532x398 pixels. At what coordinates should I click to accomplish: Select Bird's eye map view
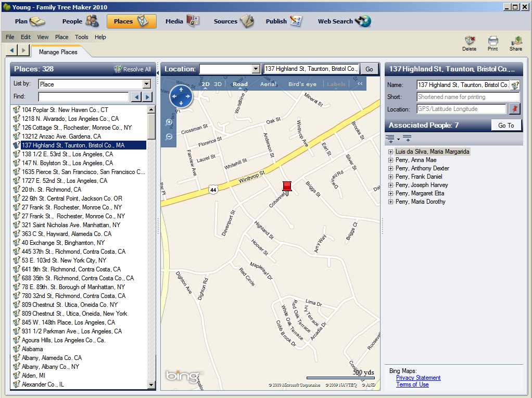pyautogui.click(x=302, y=84)
